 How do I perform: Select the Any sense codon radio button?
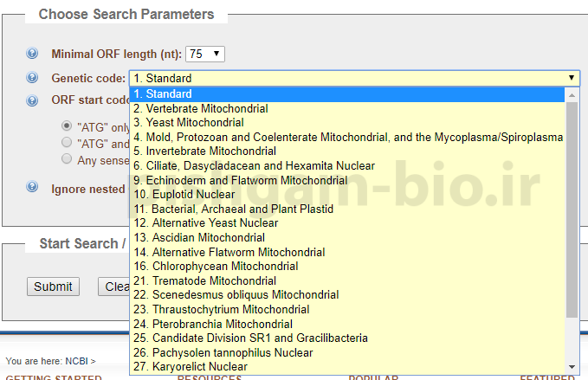pyautogui.click(x=67, y=158)
